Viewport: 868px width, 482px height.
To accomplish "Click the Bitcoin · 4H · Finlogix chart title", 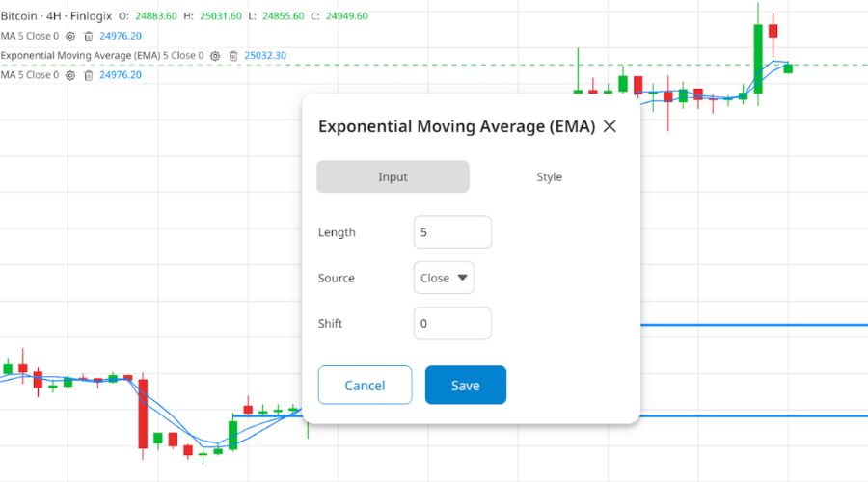I will tap(55, 16).
